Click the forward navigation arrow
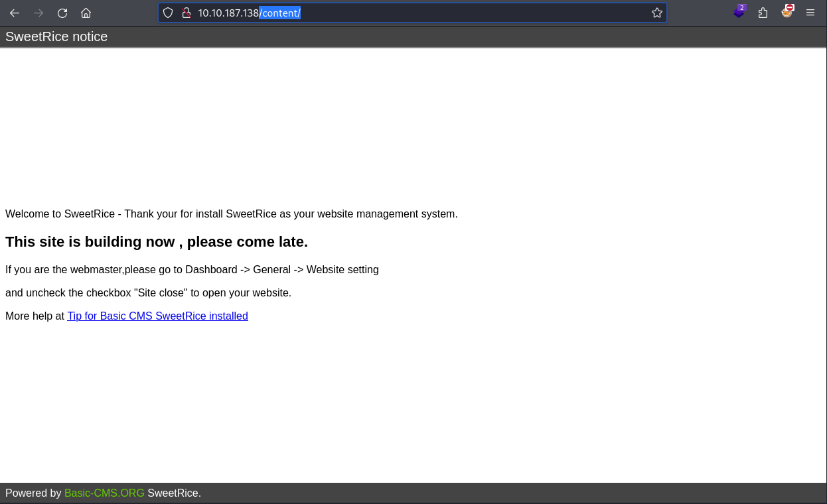Viewport: 827px width, 504px height. 38,13
